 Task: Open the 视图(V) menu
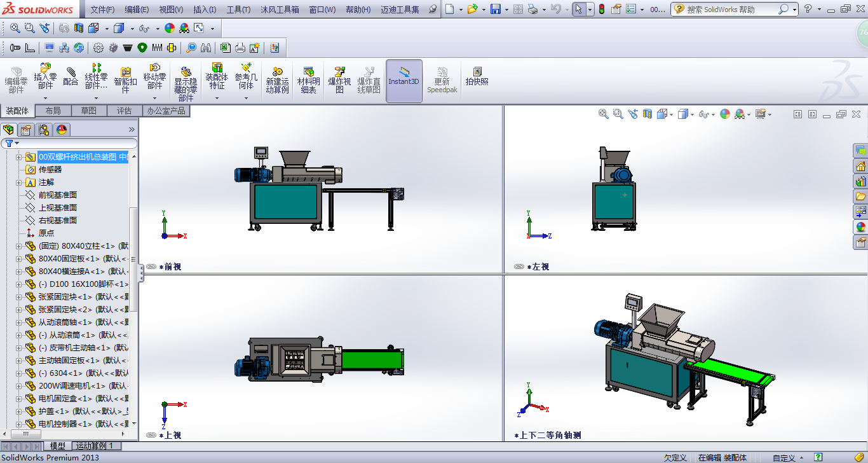(171, 10)
